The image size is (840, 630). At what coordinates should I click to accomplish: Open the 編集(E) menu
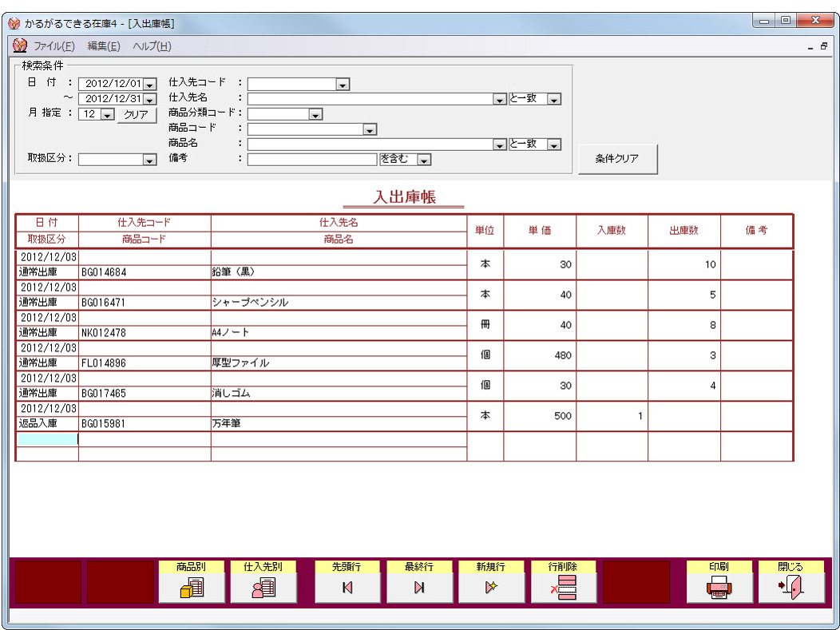click(x=104, y=46)
